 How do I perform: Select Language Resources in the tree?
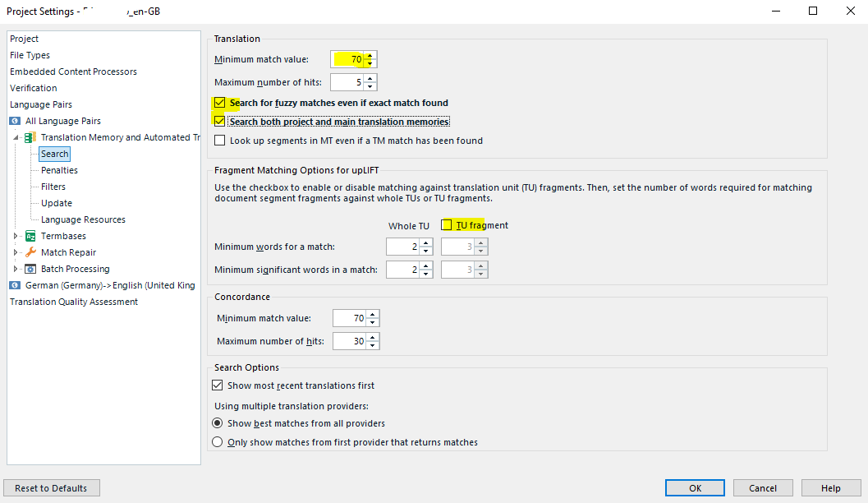pyautogui.click(x=83, y=219)
